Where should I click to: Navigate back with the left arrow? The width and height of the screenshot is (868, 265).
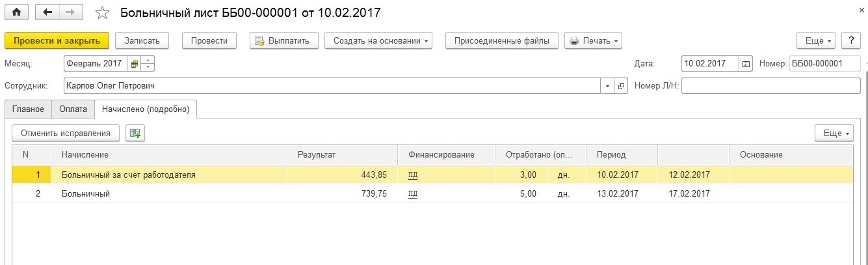47,12
